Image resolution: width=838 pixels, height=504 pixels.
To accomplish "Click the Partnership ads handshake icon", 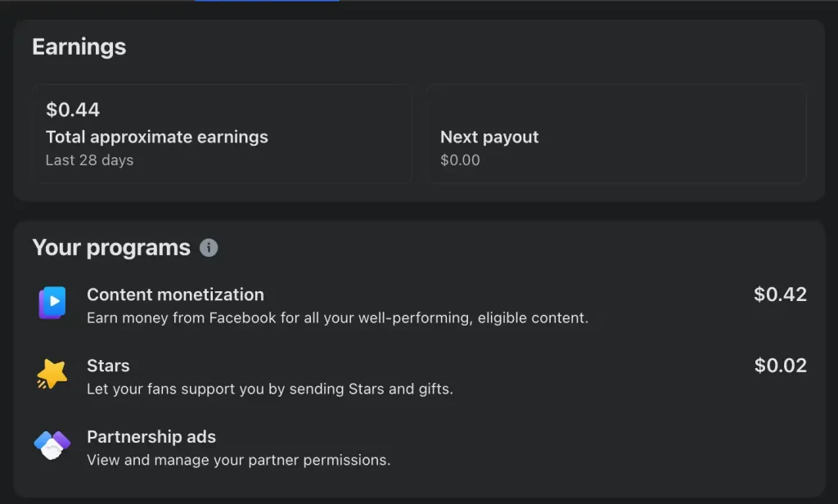I will (x=52, y=445).
